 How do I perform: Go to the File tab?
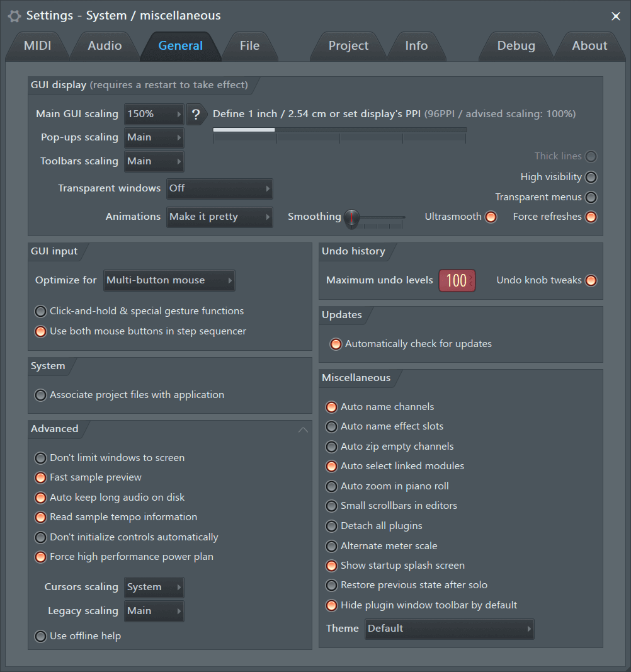(x=249, y=46)
